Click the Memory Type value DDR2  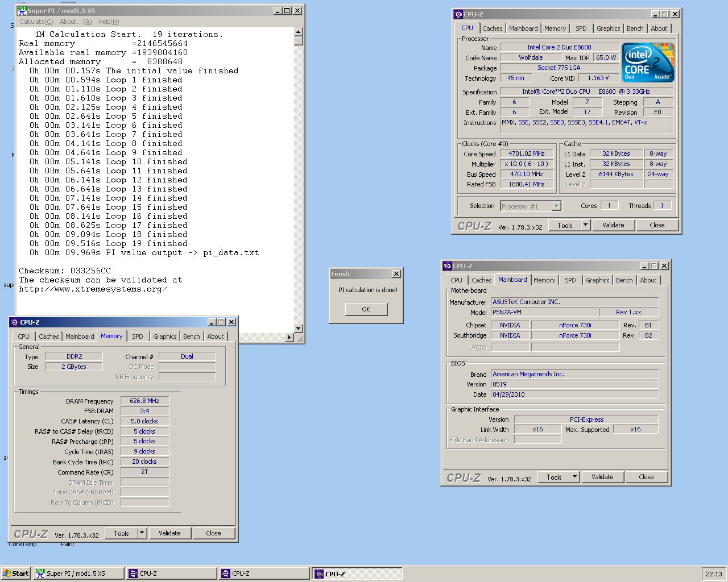pos(75,356)
